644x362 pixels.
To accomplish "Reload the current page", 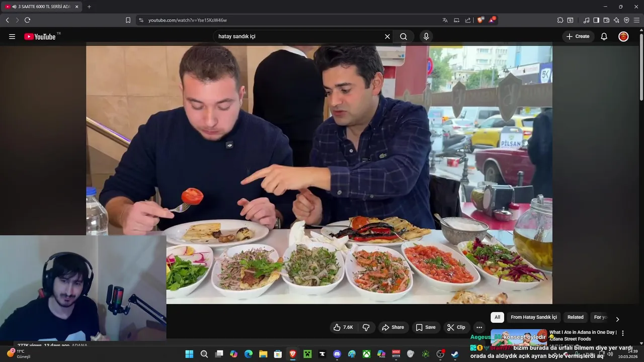I will pos(27,20).
